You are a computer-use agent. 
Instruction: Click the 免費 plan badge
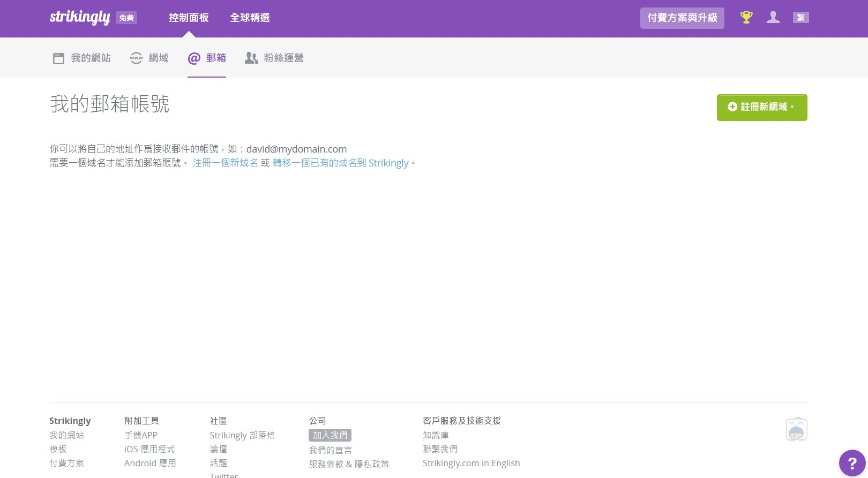pyautogui.click(x=126, y=18)
